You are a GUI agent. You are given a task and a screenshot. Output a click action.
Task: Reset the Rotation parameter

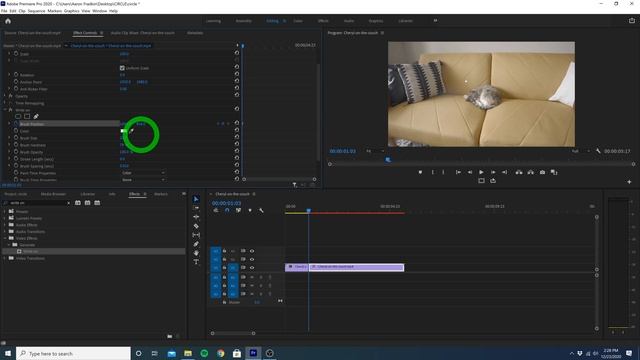[237, 74]
